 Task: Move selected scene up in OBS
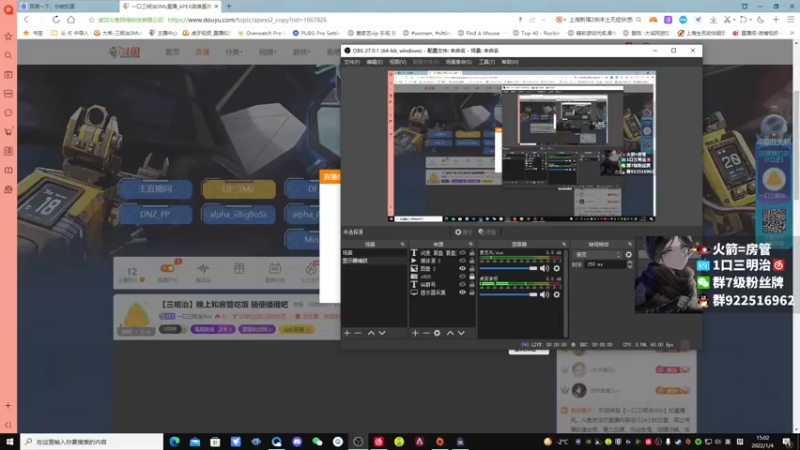tap(371, 333)
